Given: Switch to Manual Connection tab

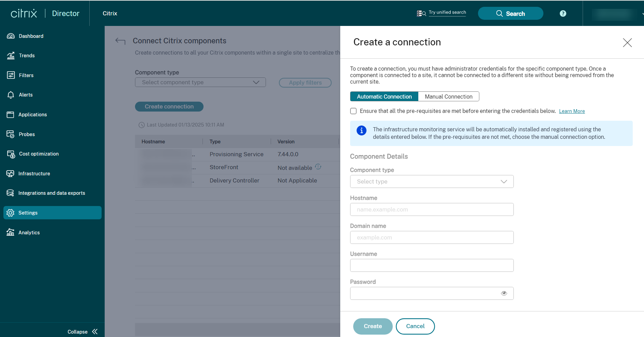Looking at the screenshot, I should (x=448, y=97).
